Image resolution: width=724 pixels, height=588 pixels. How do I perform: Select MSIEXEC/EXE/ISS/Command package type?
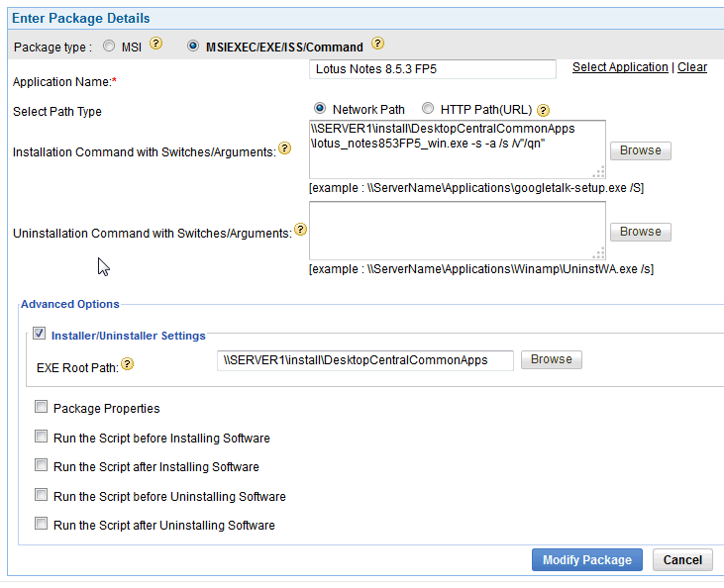pos(193,46)
